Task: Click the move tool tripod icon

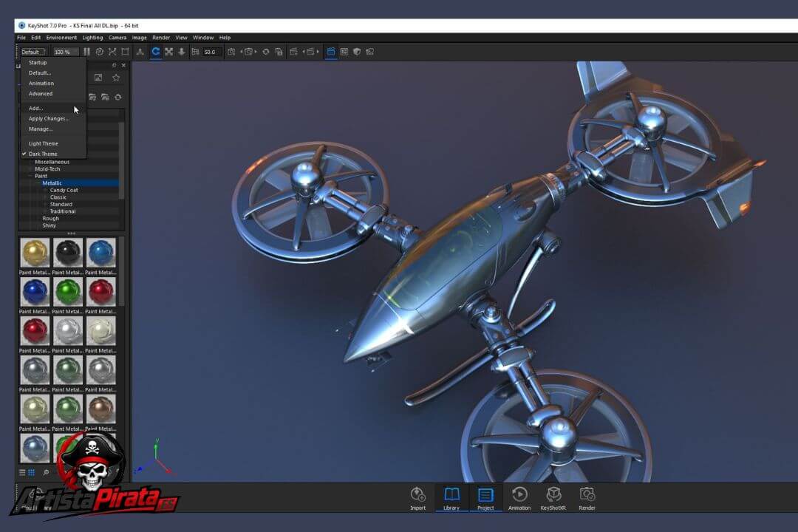Action: (140, 52)
